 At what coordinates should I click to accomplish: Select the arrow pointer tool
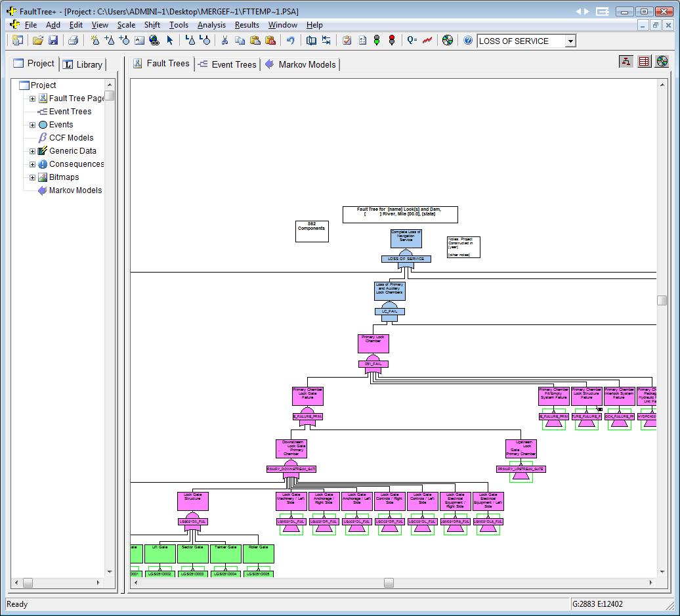coord(169,40)
